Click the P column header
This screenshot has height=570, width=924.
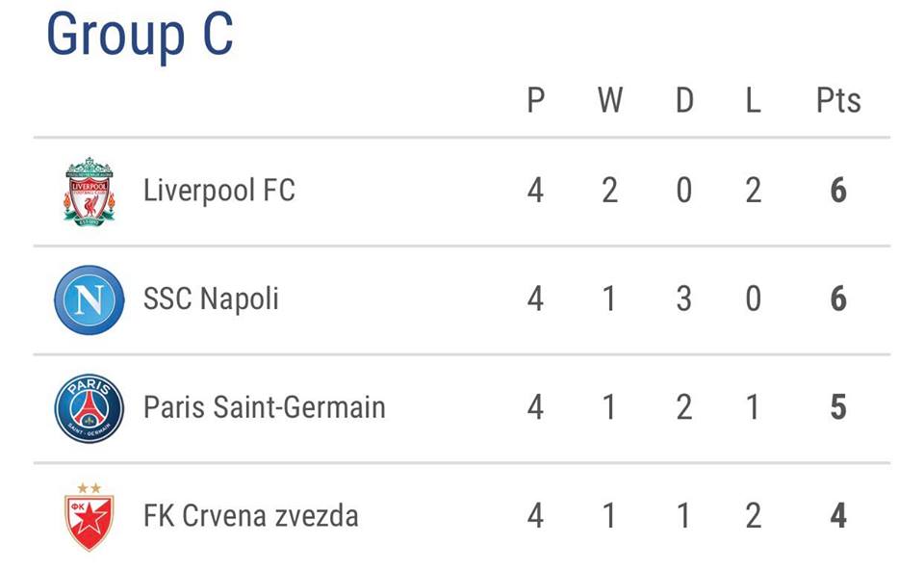(536, 100)
